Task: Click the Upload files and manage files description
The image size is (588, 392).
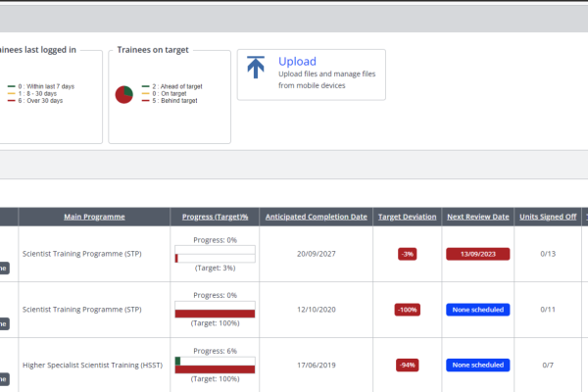Action: tap(326, 79)
